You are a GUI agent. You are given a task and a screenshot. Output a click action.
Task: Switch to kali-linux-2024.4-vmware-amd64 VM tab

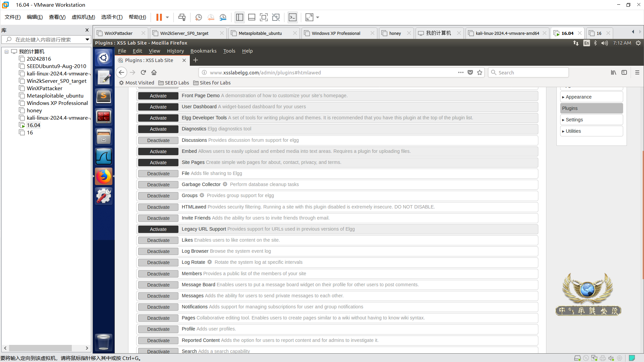coord(507,33)
